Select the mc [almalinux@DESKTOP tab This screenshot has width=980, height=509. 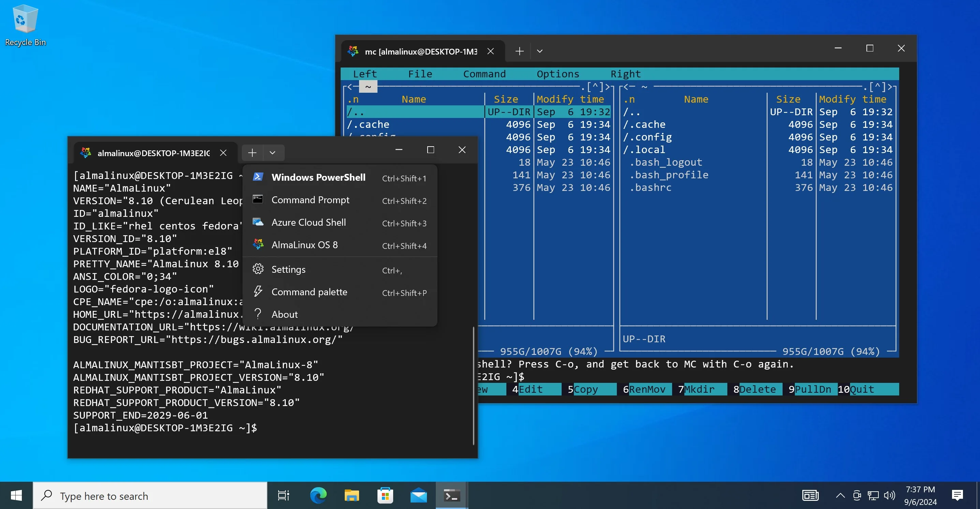pyautogui.click(x=423, y=51)
